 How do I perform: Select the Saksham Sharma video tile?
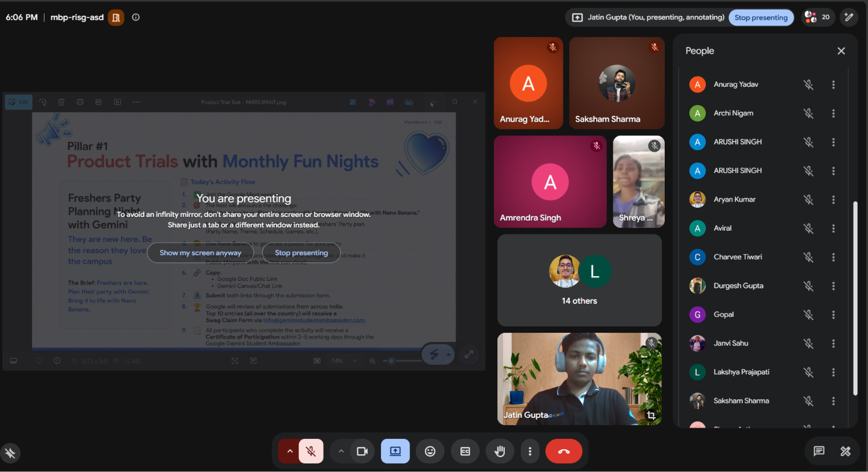tap(617, 83)
